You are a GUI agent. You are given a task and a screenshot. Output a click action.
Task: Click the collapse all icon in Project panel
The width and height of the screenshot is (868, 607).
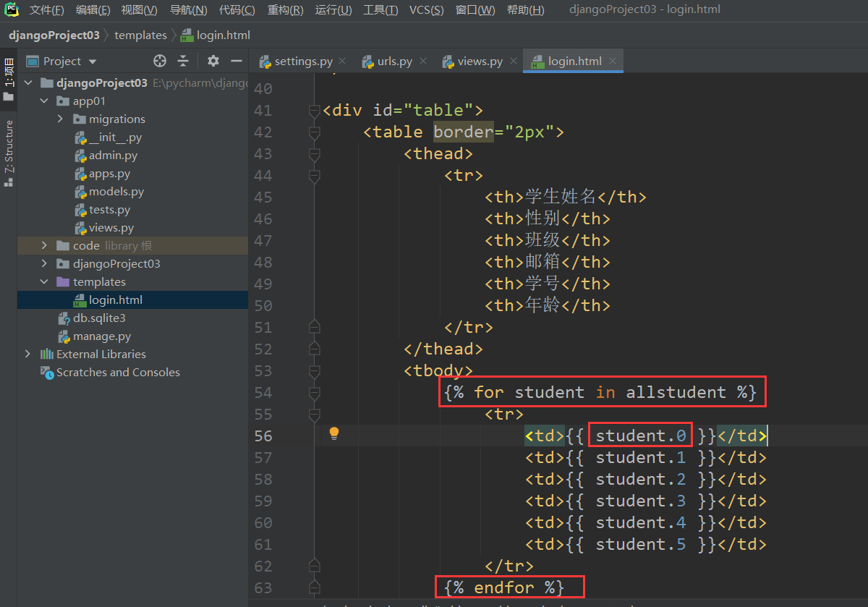(x=184, y=61)
